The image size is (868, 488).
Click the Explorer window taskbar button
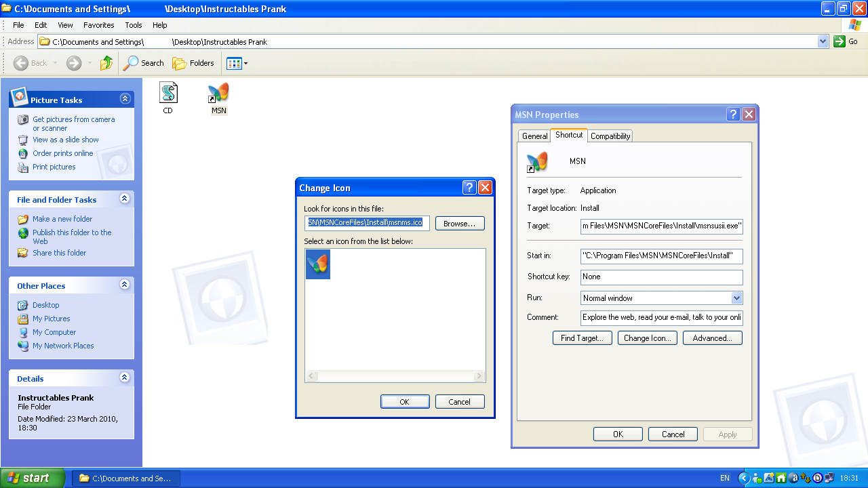(x=126, y=478)
